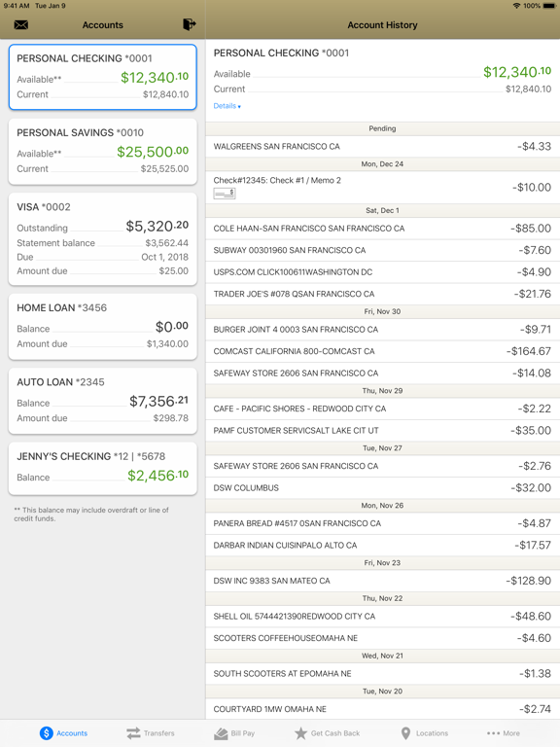
Task: Open the Safeway Store -$2.76 transaction
Action: [x=383, y=466]
